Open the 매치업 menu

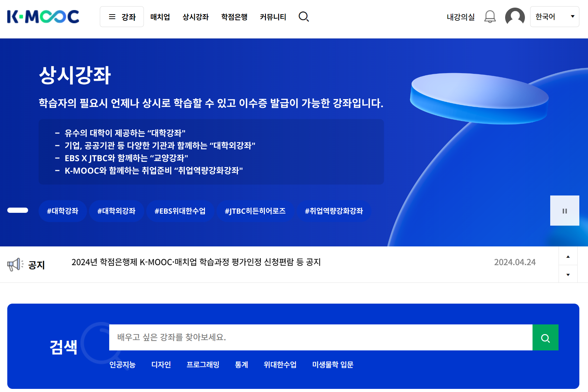[160, 17]
